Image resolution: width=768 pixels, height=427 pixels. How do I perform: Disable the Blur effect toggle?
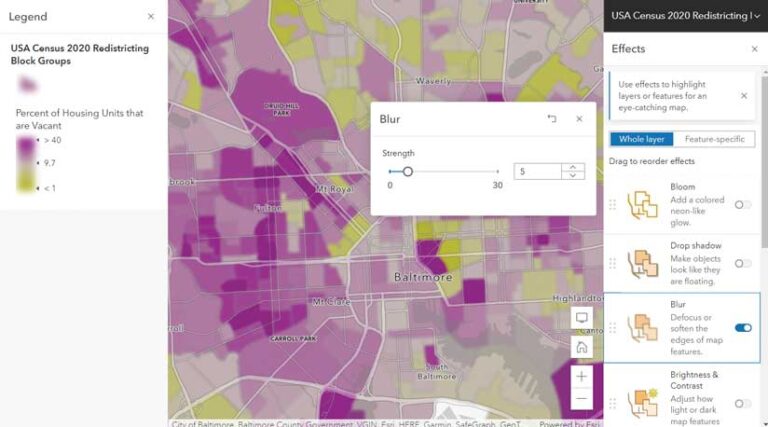point(743,328)
